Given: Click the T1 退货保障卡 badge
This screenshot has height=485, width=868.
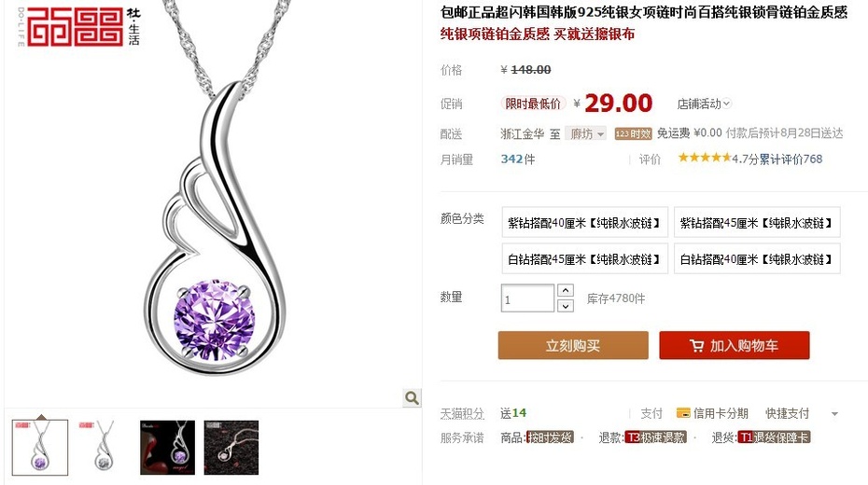Looking at the screenshot, I should tap(775, 437).
